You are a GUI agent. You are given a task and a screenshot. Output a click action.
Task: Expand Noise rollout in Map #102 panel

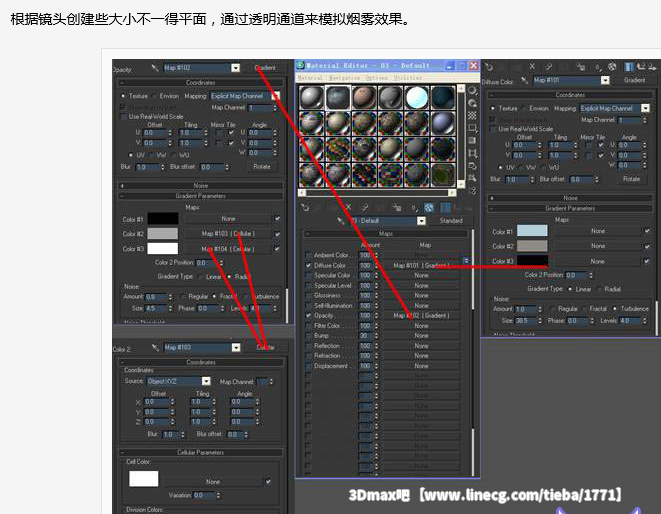tap(201, 186)
